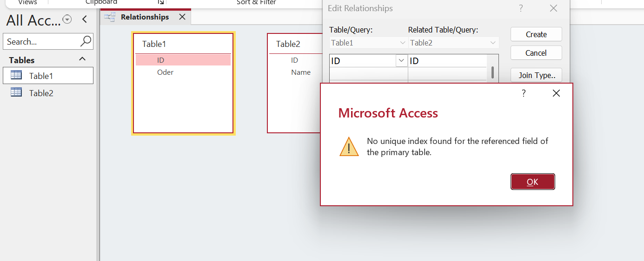The height and width of the screenshot is (261, 644).
Task: Collapse the Tables group
Action: pos(82,59)
